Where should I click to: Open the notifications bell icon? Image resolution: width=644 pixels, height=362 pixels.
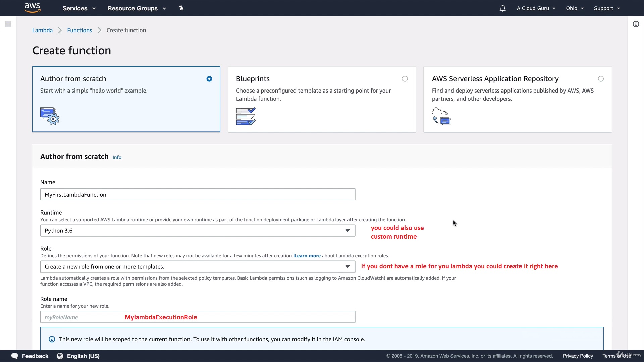(x=502, y=8)
